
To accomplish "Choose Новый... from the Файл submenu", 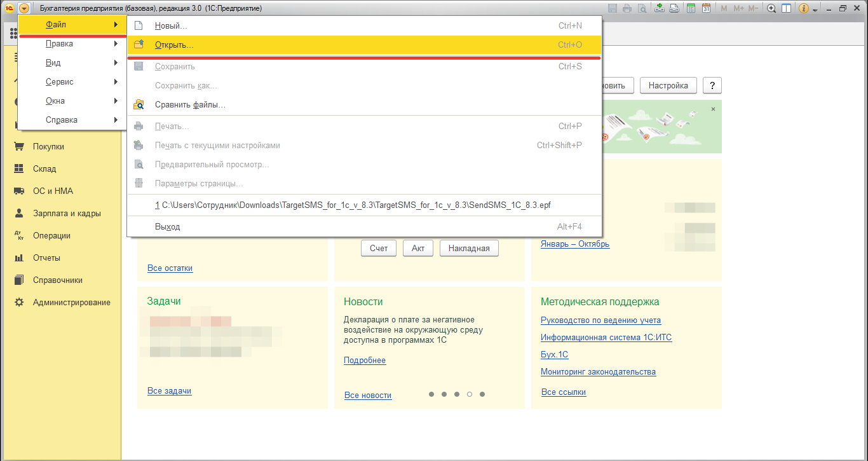I will 364,26.
